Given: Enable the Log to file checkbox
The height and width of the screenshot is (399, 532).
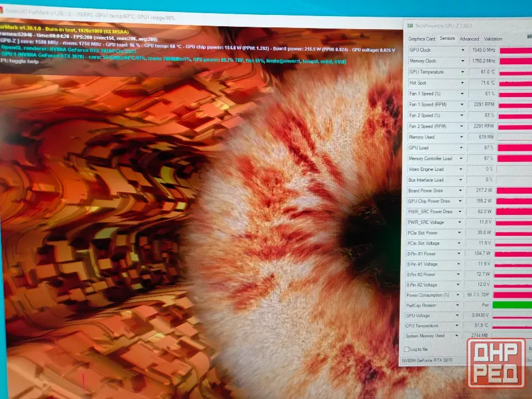Looking at the screenshot, I should pyautogui.click(x=406, y=349).
